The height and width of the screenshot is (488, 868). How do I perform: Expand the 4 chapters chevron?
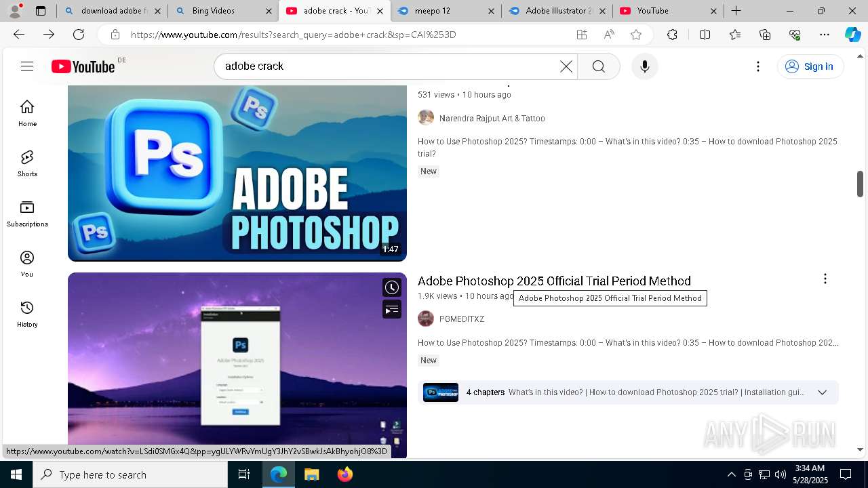[x=822, y=392]
